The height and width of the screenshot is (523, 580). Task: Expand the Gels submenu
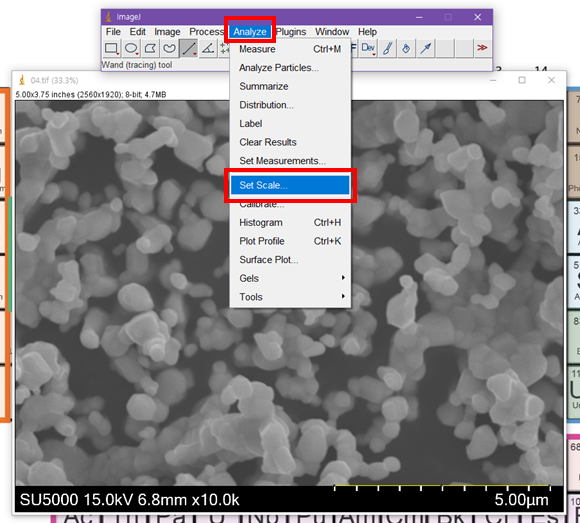[290, 278]
